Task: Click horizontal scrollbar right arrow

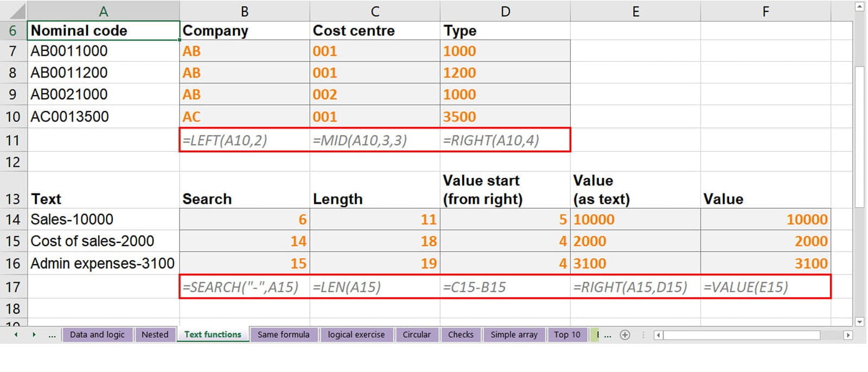Action: click(x=848, y=335)
